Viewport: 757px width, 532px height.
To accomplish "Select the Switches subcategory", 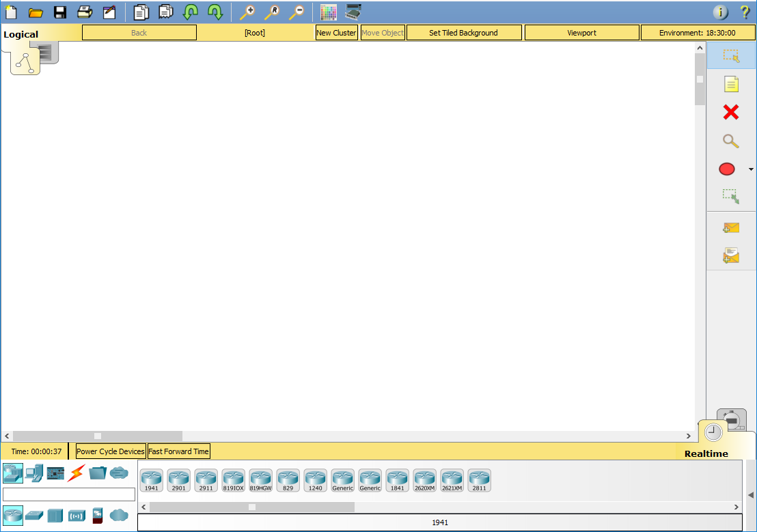I will coord(34,516).
